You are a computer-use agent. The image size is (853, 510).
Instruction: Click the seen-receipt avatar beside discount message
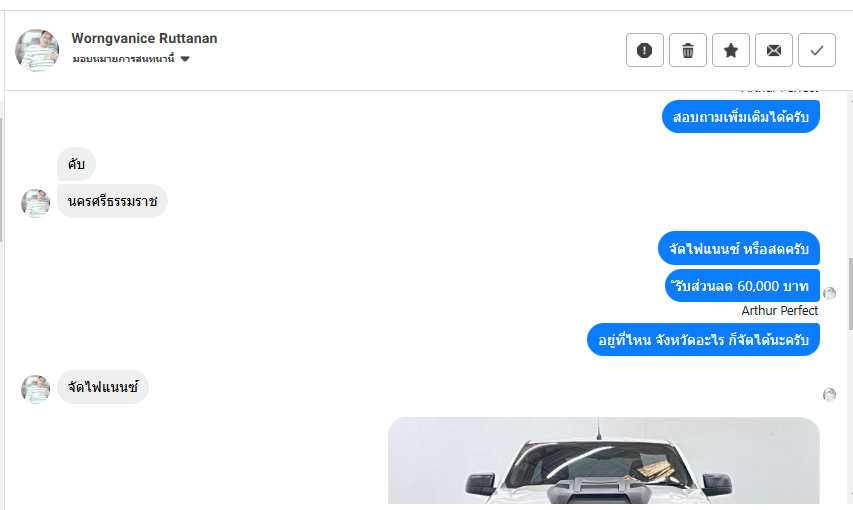829,293
